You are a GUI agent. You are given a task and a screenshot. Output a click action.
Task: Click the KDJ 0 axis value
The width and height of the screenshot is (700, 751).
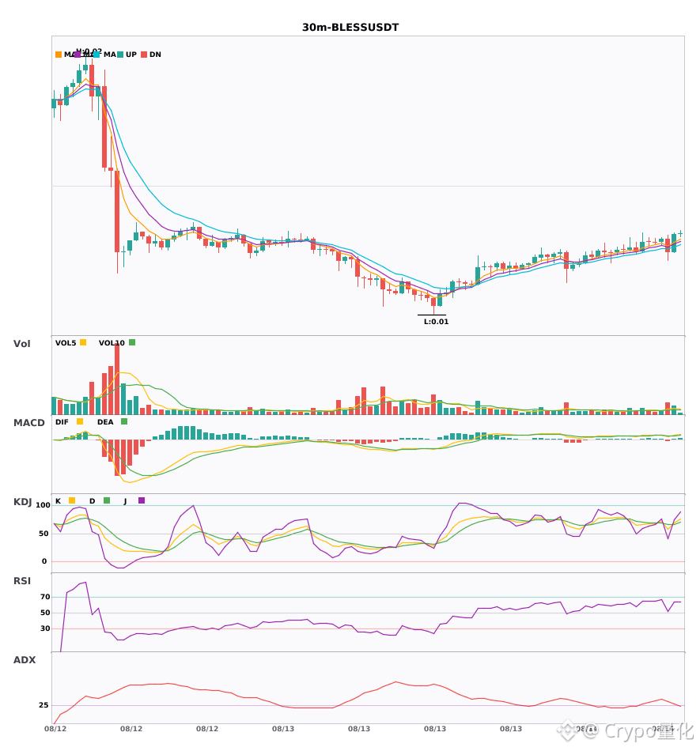44,561
